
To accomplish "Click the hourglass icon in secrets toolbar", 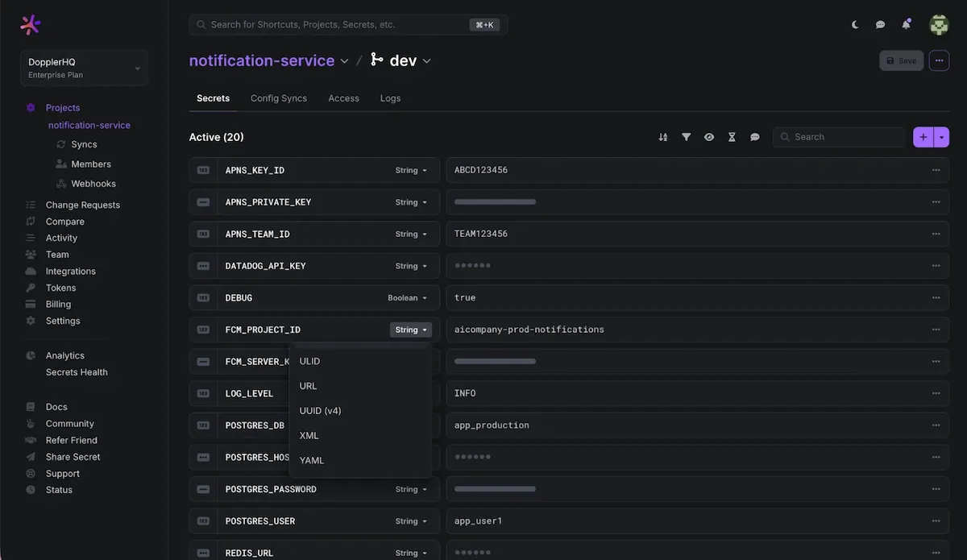I will tap(732, 137).
